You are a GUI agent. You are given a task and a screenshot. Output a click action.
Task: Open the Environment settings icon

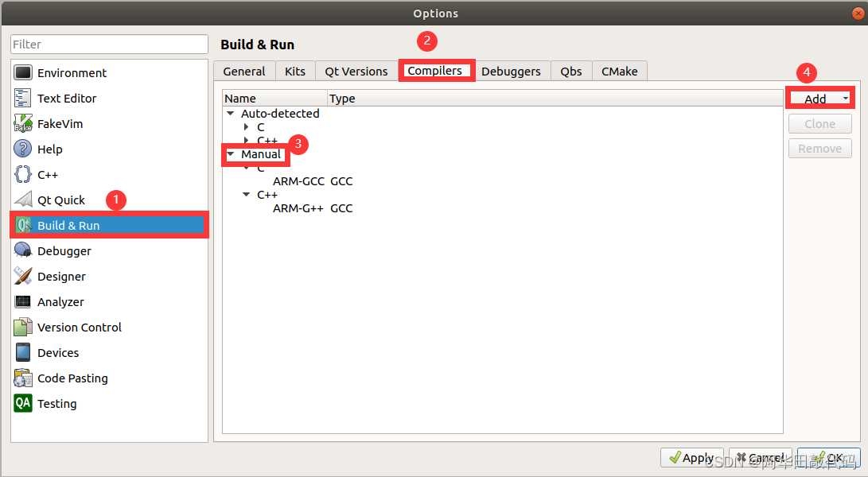coord(24,72)
